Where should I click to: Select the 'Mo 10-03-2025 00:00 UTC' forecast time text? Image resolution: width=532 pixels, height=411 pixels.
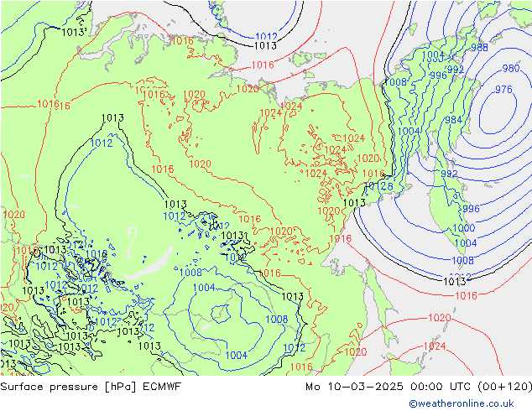pyautogui.click(x=390, y=387)
